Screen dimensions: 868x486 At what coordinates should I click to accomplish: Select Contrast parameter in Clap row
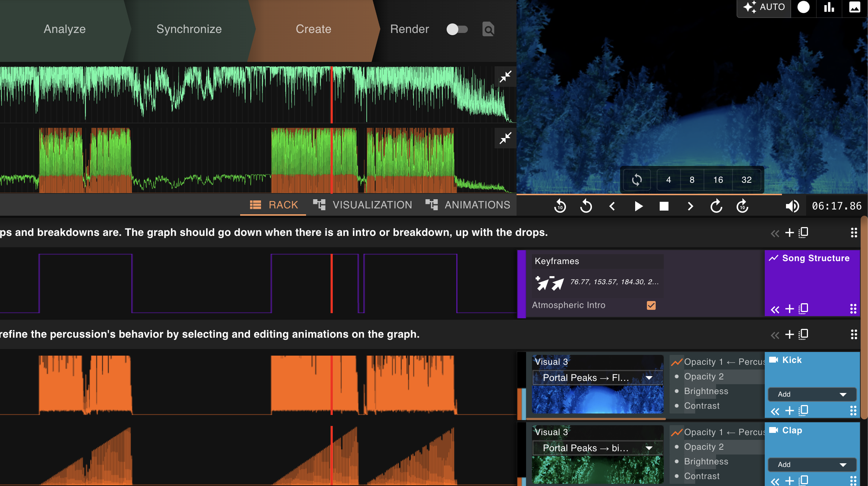coord(701,476)
